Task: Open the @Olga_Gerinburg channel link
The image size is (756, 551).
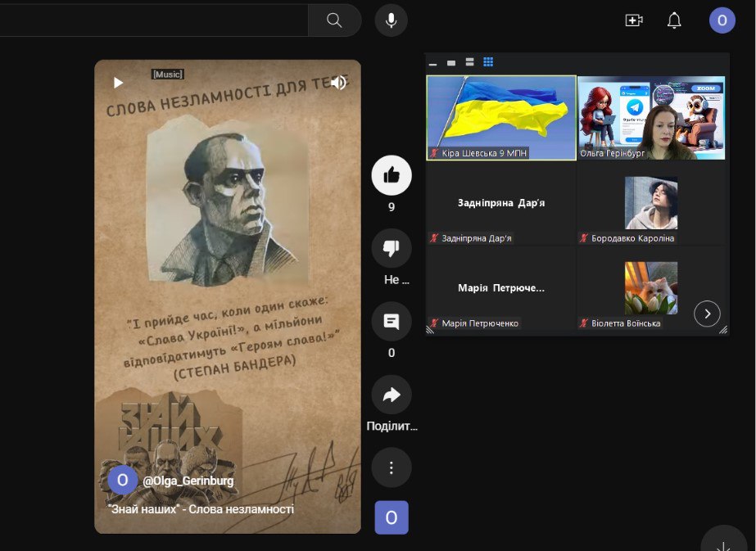Action: pos(188,481)
